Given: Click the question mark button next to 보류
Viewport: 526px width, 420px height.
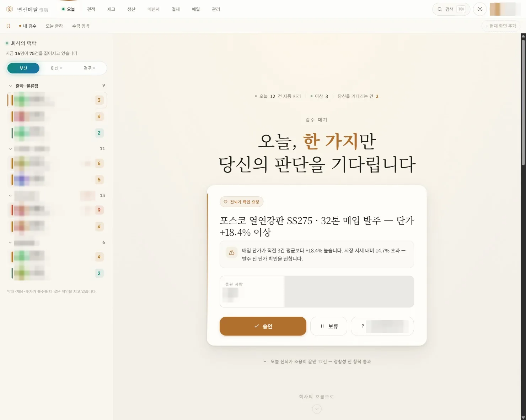Looking at the screenshot, I should tap(382, 326).
